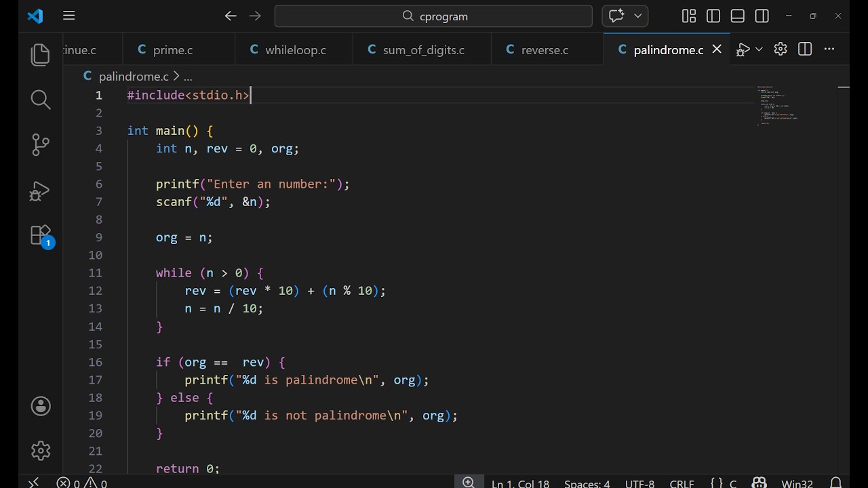The height and width of the screenshot is (488, 868).
Task: Change indentation via Spaces: 4
Action: pos(587,483)
